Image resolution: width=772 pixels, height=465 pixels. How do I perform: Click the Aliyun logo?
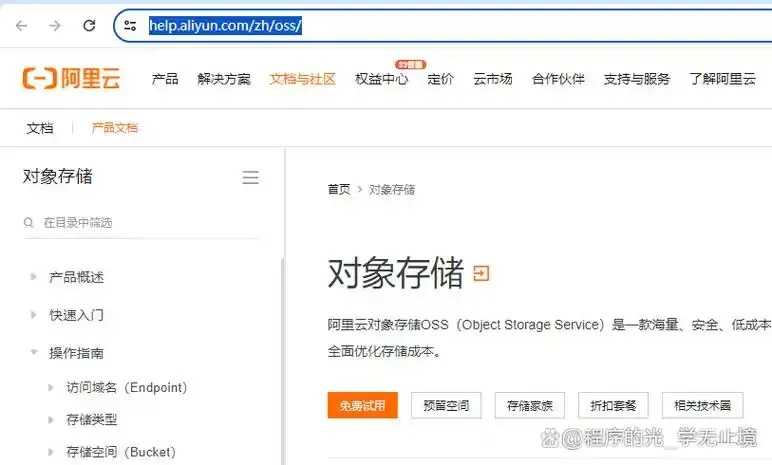(x=71, y=79)
